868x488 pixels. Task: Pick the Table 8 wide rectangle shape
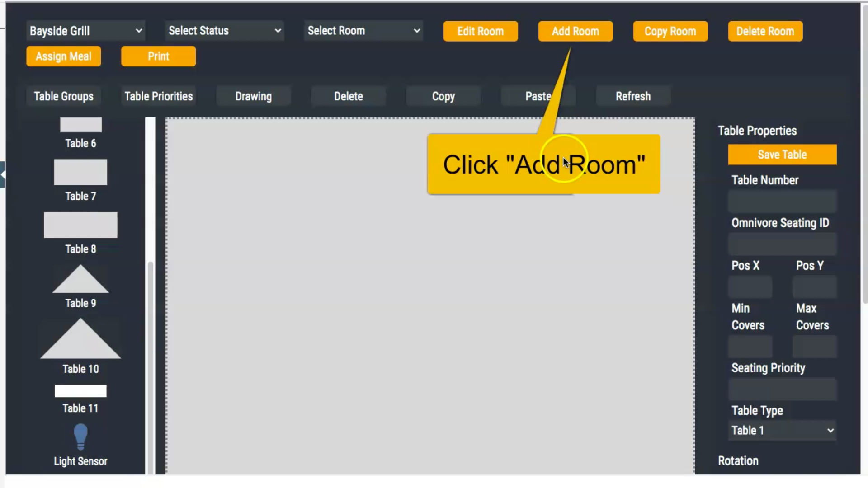coord(80,225)
